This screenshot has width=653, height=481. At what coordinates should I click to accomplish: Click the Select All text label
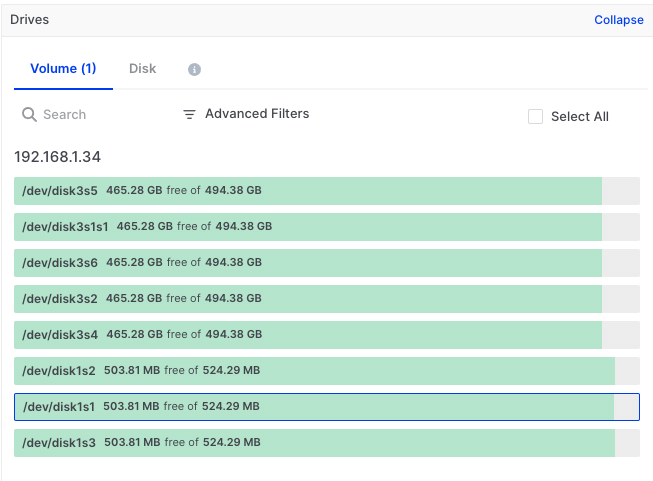(579, 117)
